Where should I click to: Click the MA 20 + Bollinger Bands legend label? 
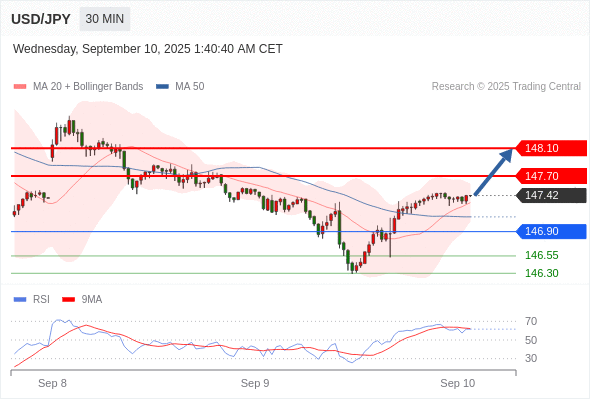pos(88,87)
